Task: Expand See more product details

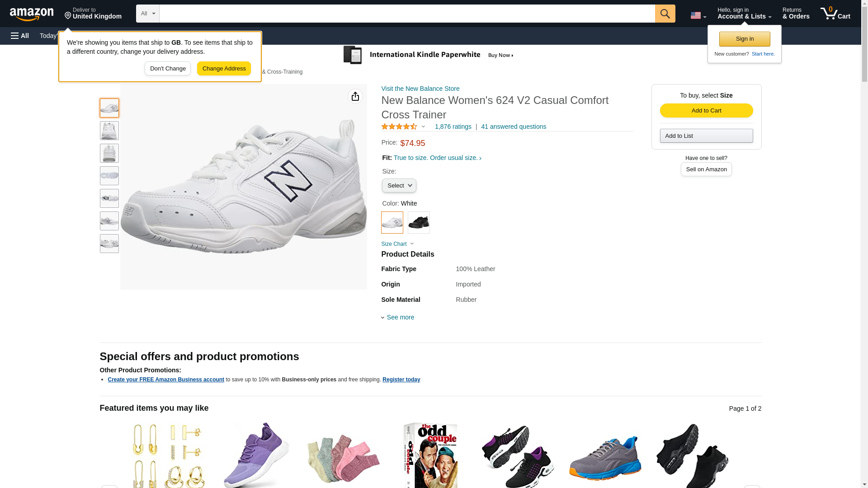Action: 400,317
